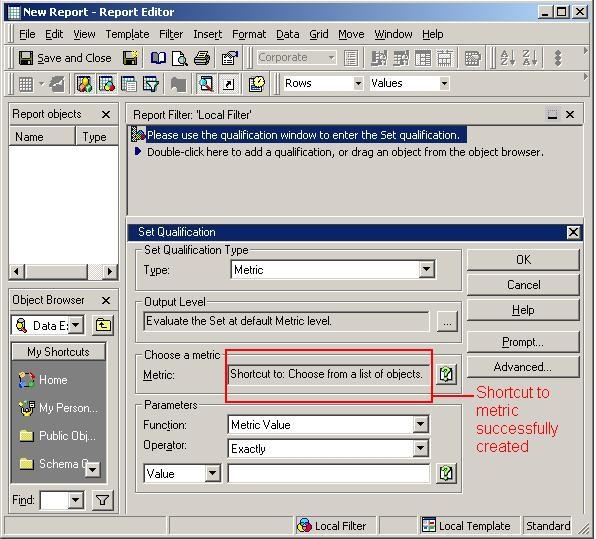Open the Corporate autostyle dropdown

point(331,58)
